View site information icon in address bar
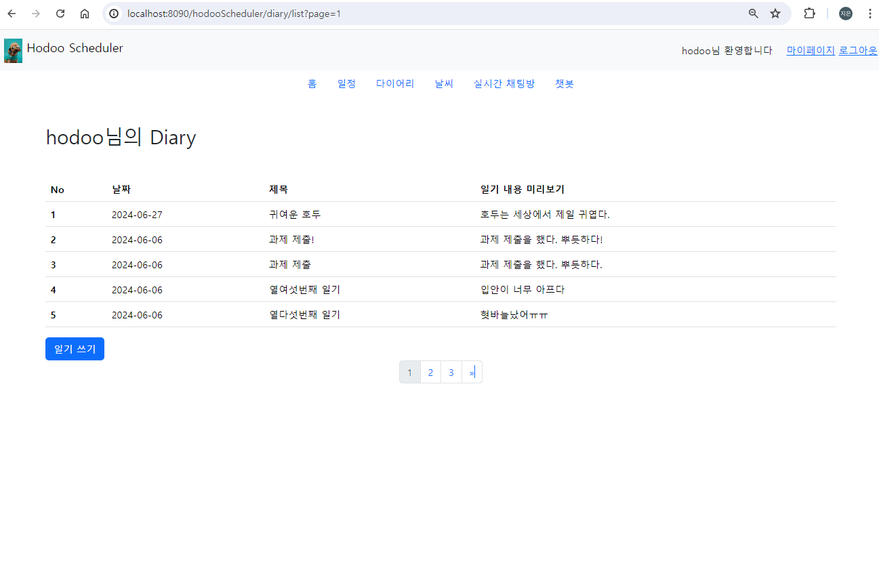Viewport: 879px width, 588px height. (114, 14)
